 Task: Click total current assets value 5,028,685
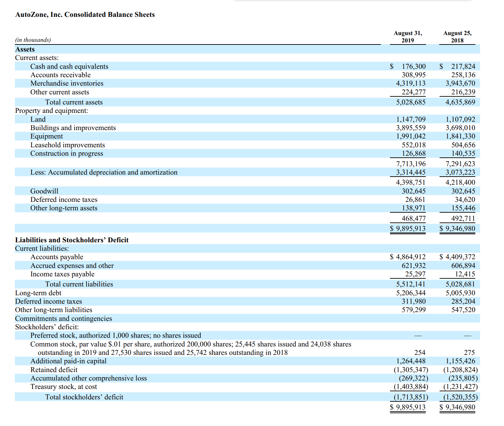[x=411, y=102]
